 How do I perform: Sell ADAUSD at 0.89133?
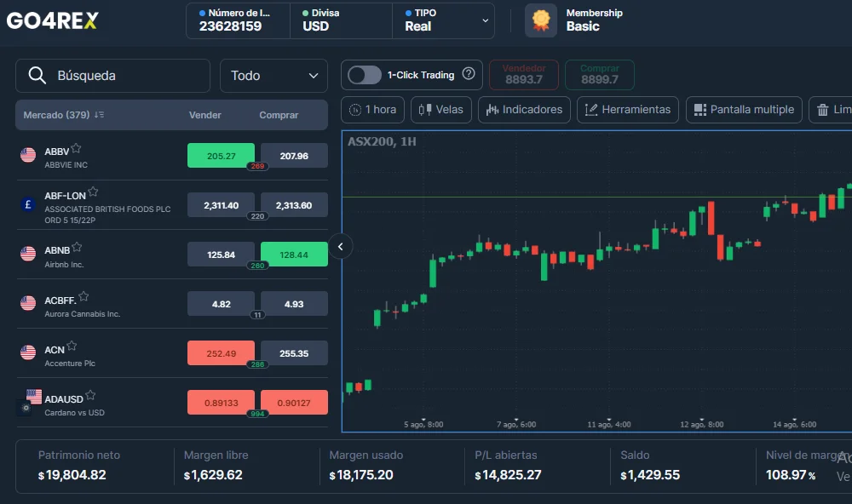(222, 403)
